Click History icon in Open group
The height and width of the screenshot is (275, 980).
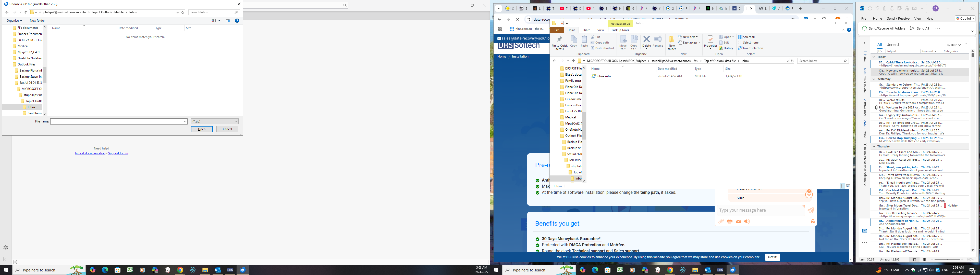pos(726,48)
